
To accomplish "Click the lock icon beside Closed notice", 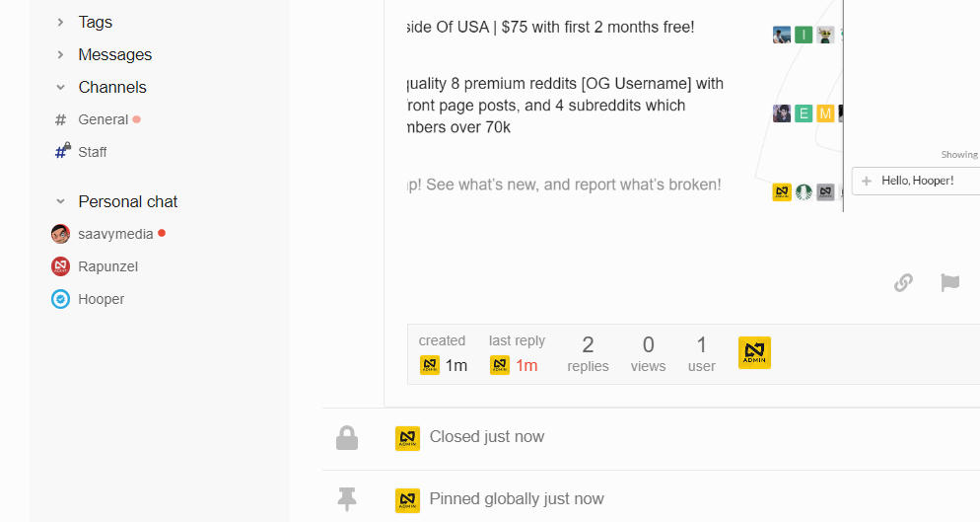I will point(347,438).
